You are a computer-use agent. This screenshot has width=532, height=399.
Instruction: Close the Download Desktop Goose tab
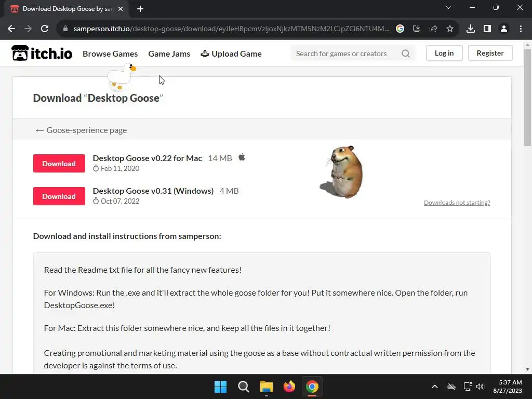click(x=121, y=9)
